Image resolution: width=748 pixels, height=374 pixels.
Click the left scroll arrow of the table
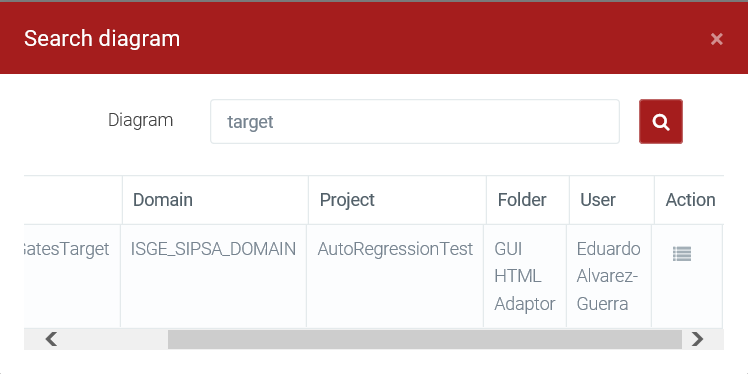pos(51,339)
